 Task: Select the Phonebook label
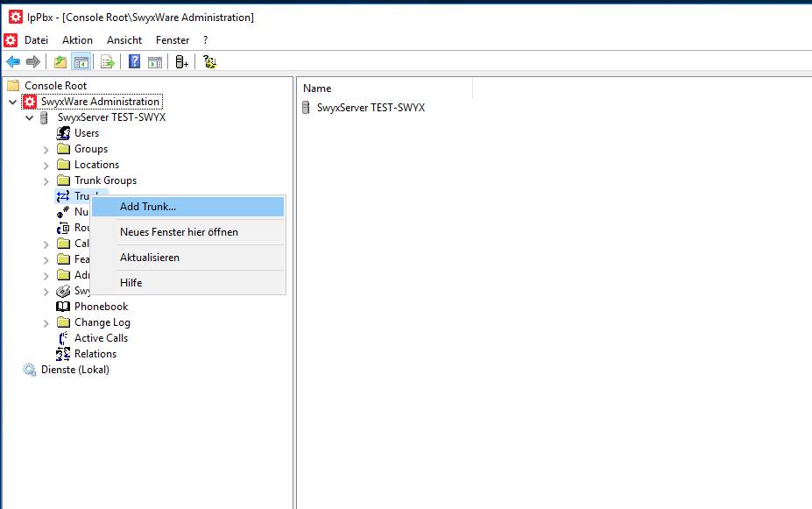tap(101, 307)
